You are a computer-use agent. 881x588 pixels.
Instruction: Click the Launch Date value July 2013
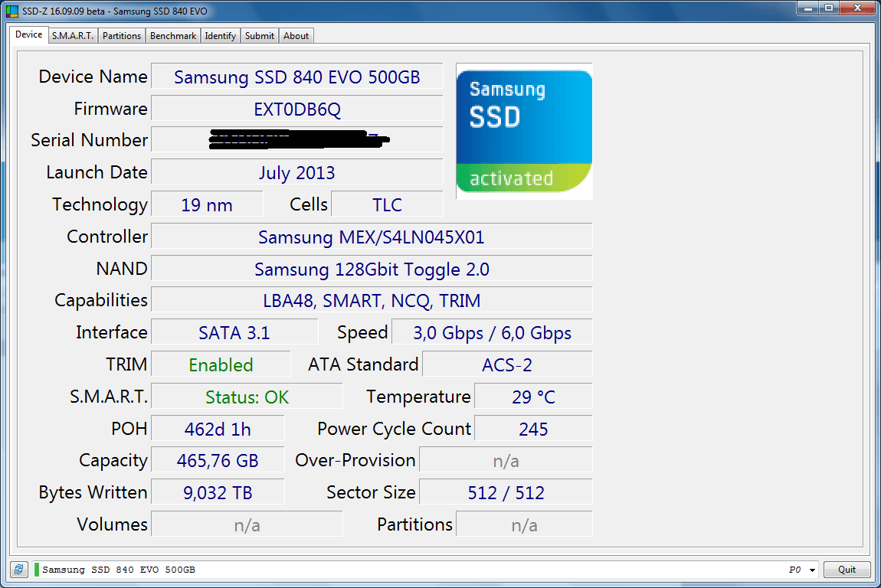(x=297, y=172)
